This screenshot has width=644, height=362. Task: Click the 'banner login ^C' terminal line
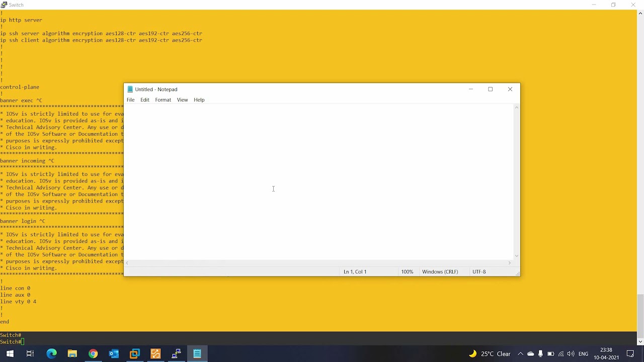(23, 221)
